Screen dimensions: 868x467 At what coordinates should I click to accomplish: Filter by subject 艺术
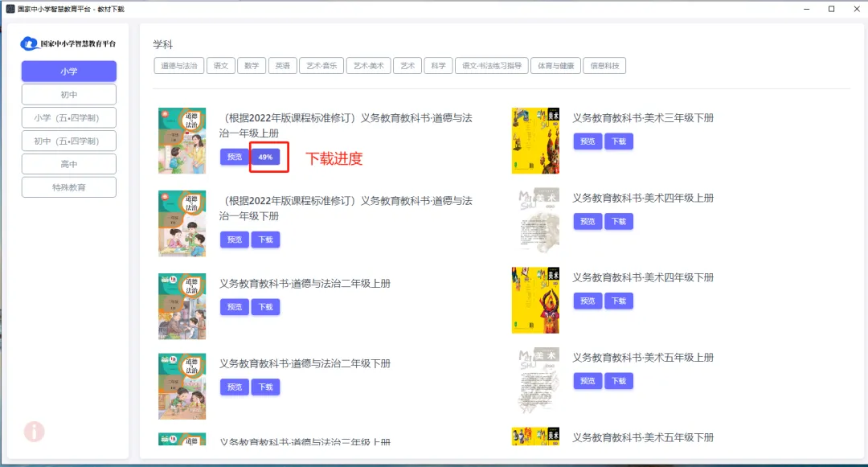[407, 66]
